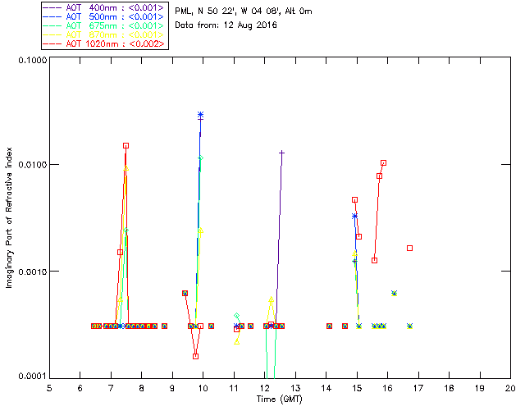The image size is (525, 420).
Task: Click the green diamond above baseline near time 11
Action: coord(237,316)
